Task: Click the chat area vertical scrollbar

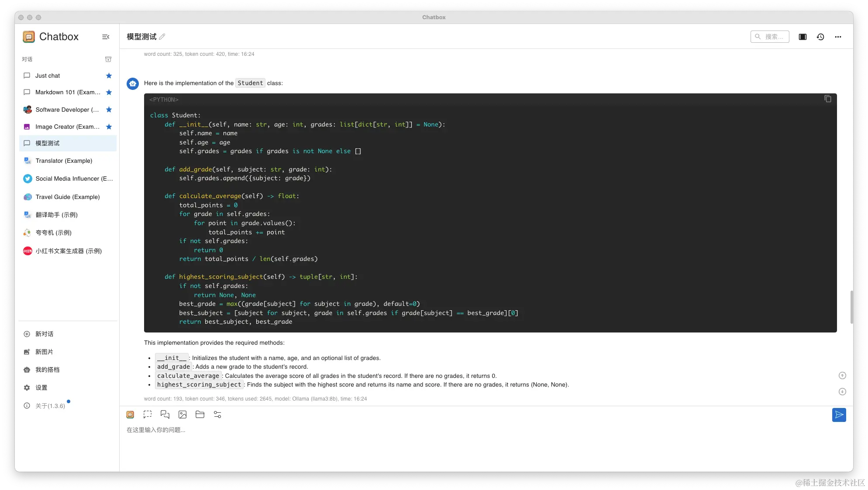Action: pyautogui.click(x=851, y=307)
